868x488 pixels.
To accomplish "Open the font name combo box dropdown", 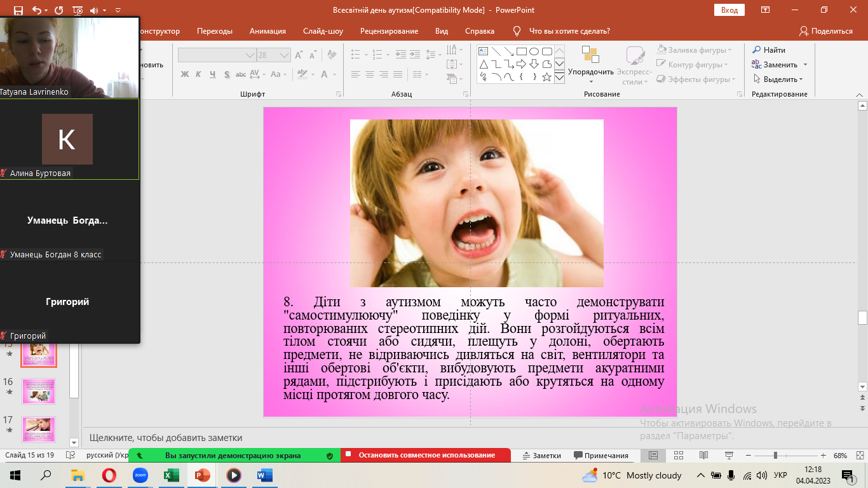I will (250, 55).
